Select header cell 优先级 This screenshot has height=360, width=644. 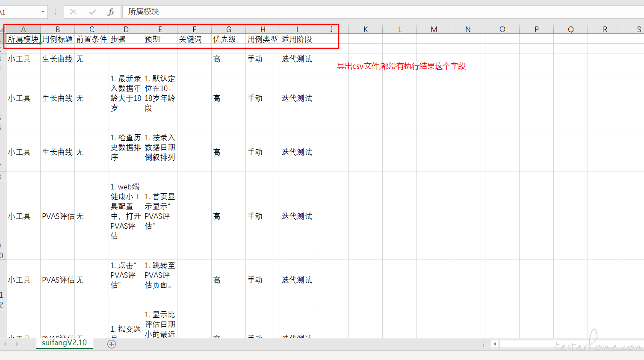[229, 39]
